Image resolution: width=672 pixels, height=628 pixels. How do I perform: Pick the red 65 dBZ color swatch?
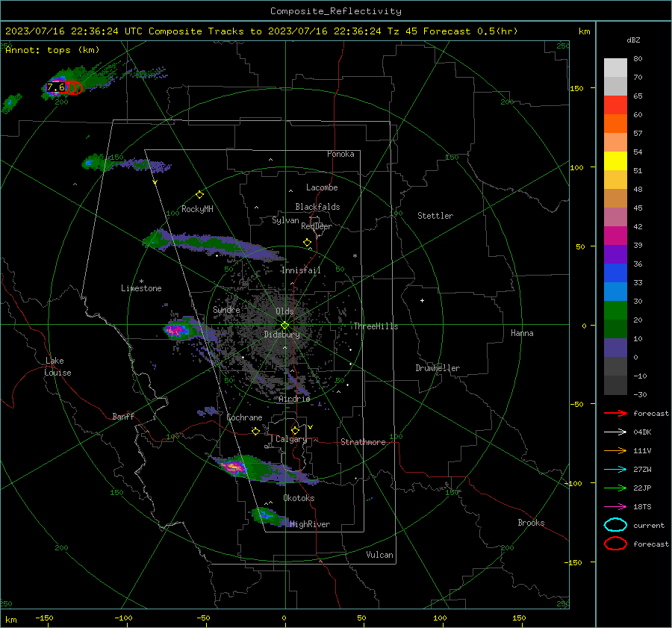pos(615,105)
